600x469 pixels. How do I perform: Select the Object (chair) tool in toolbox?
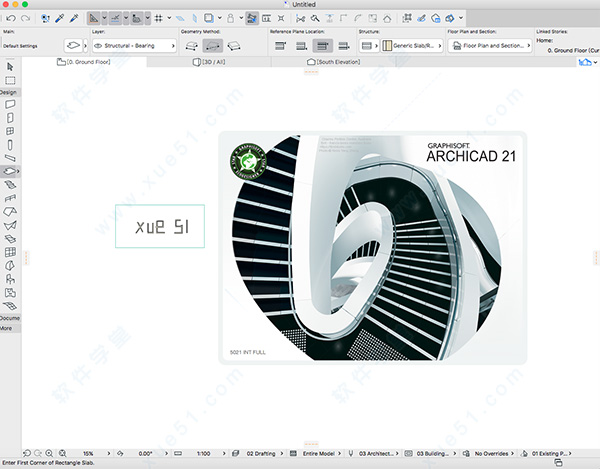[10, 279]
